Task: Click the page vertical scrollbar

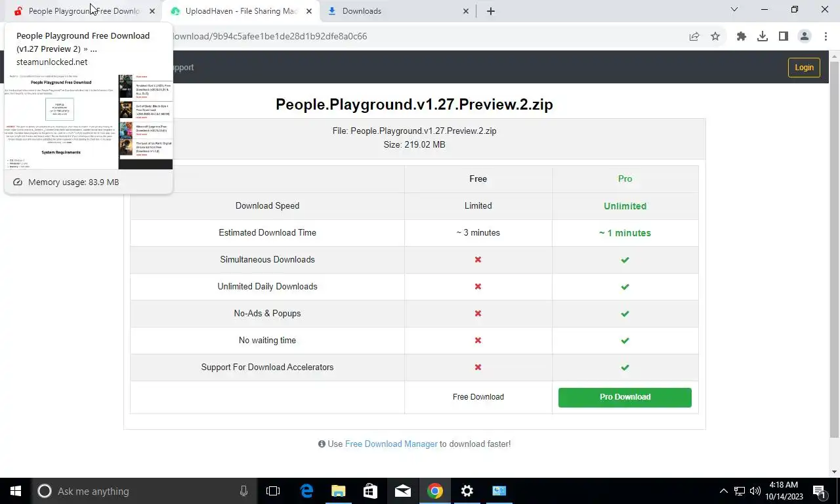Action: point(834,249)
